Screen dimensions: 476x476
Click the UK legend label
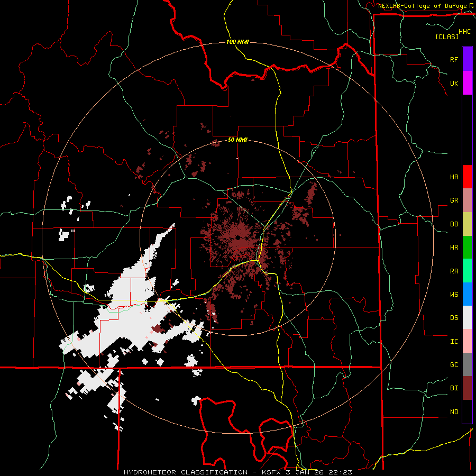[454, 83]
